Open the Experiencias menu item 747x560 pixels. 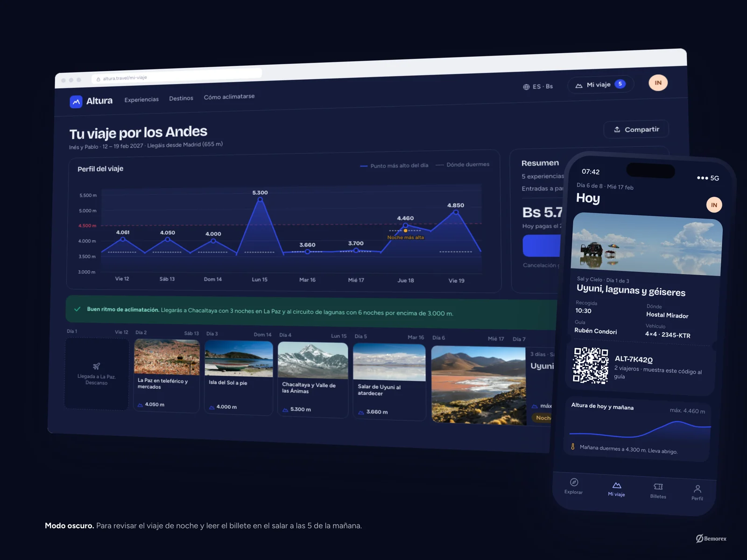point(141,99)
